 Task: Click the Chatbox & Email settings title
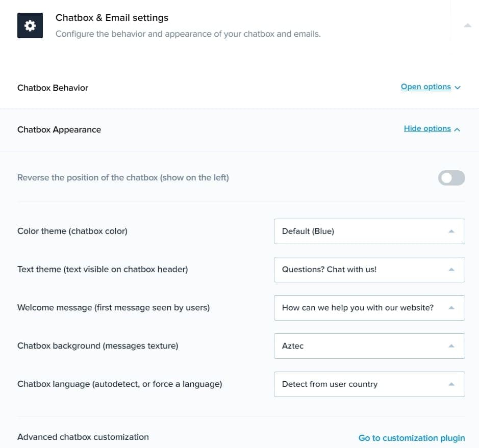(x=112, y=18)
